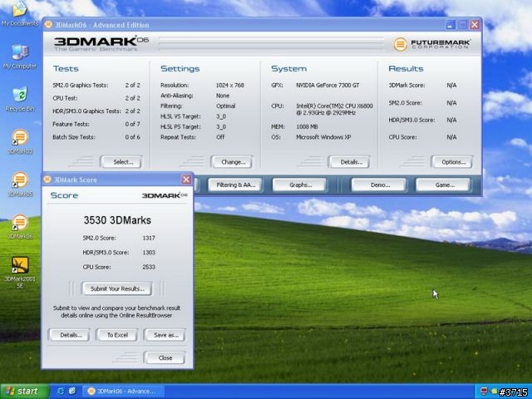Click the 3530 3DMarks score text

point(117,220)
